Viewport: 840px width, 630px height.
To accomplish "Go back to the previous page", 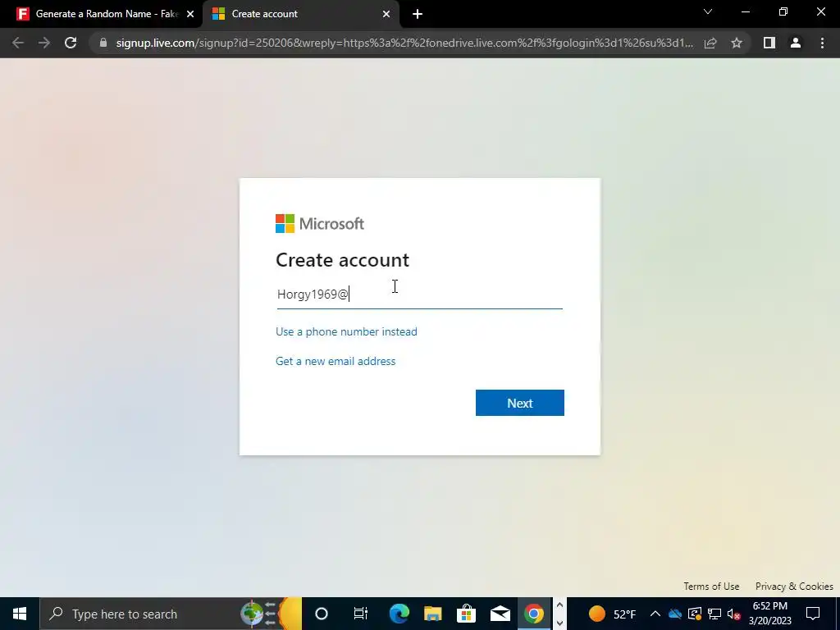I will pos(18,43).
